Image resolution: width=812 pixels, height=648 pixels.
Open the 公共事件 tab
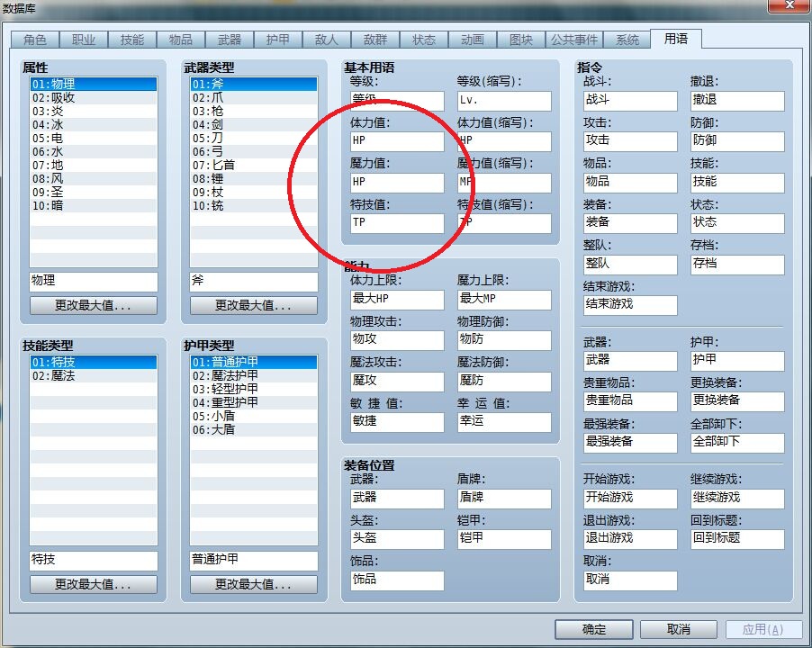[x=574, y=40]
